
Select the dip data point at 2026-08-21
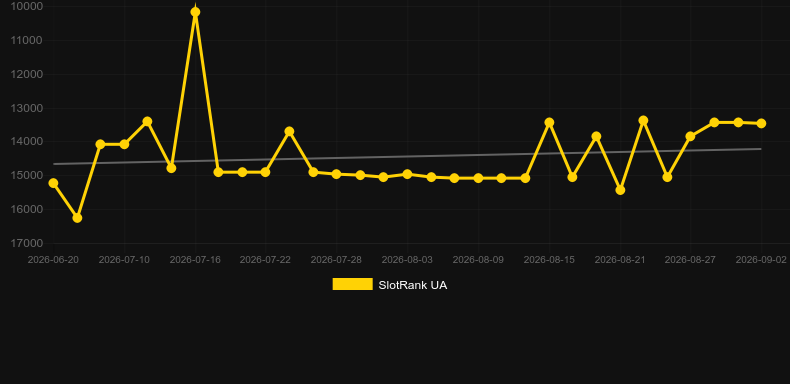[620, 190]
